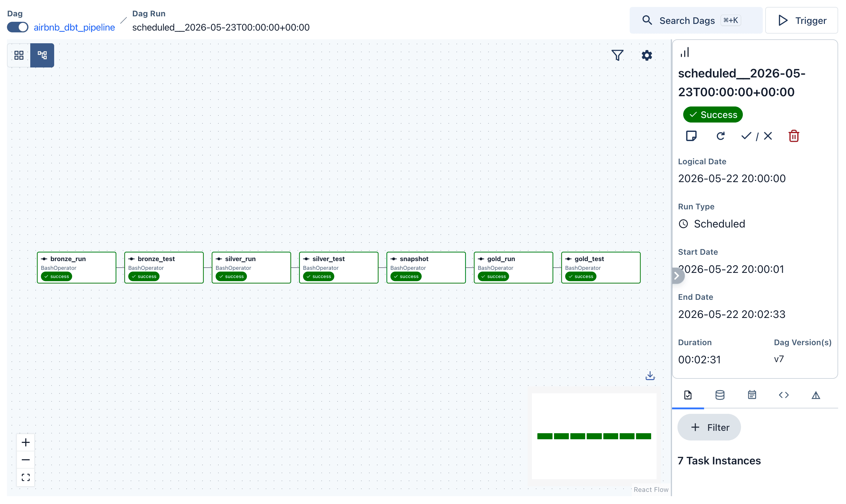Click the Scheduled run type text
846x504 pixels.
[x=720, y=224]
